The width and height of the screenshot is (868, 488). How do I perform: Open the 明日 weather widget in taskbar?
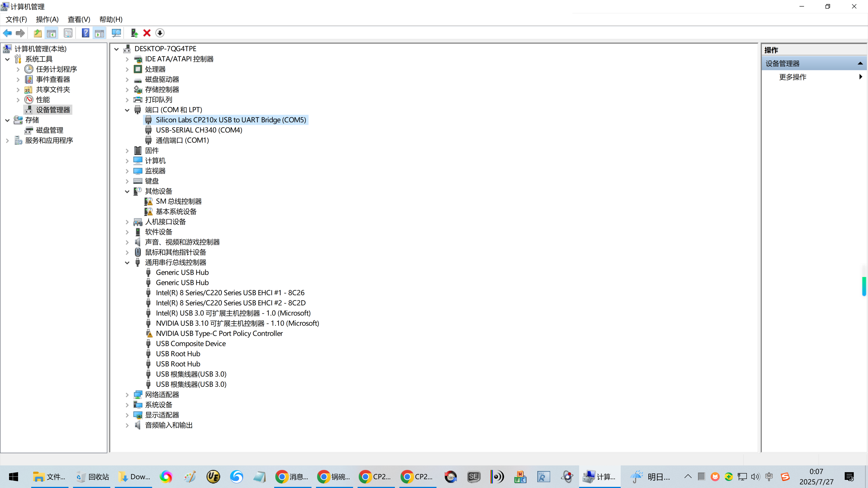(x=650, y=476)
